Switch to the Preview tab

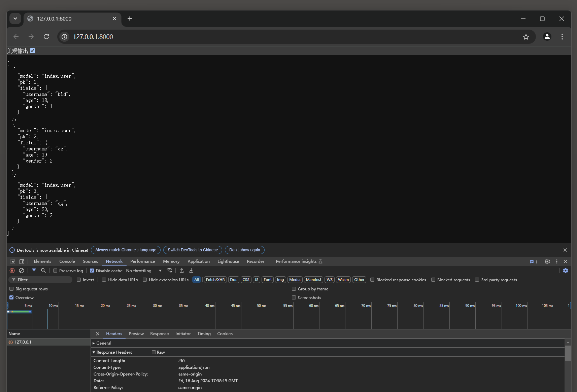click(x=136, y=334)
